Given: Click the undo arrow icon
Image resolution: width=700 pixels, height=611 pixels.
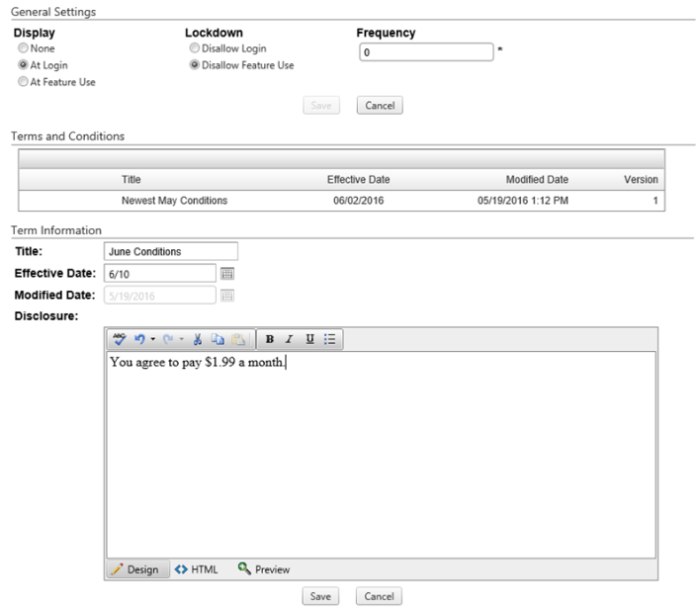Looking at the screenshot, I should click(x=140, y=339).
